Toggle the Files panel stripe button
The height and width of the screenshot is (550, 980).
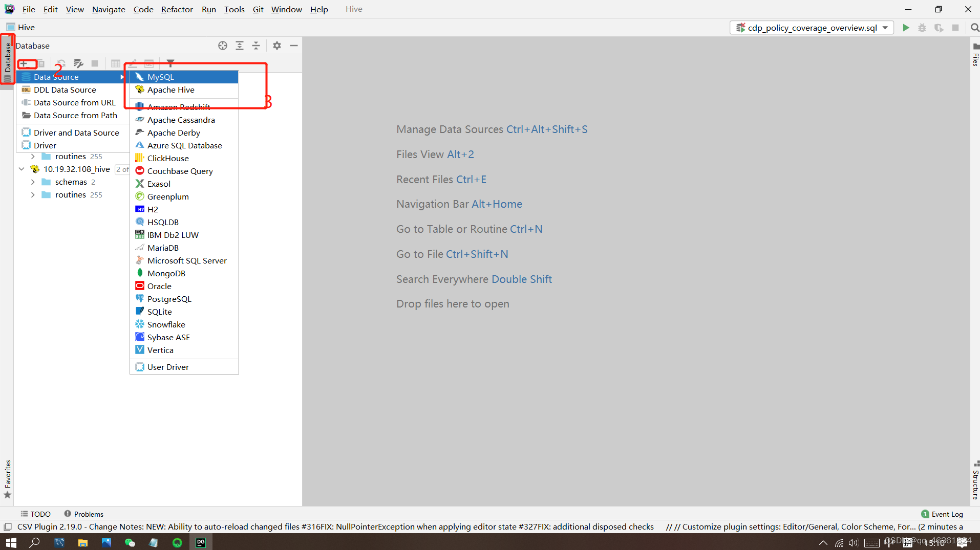975,59
